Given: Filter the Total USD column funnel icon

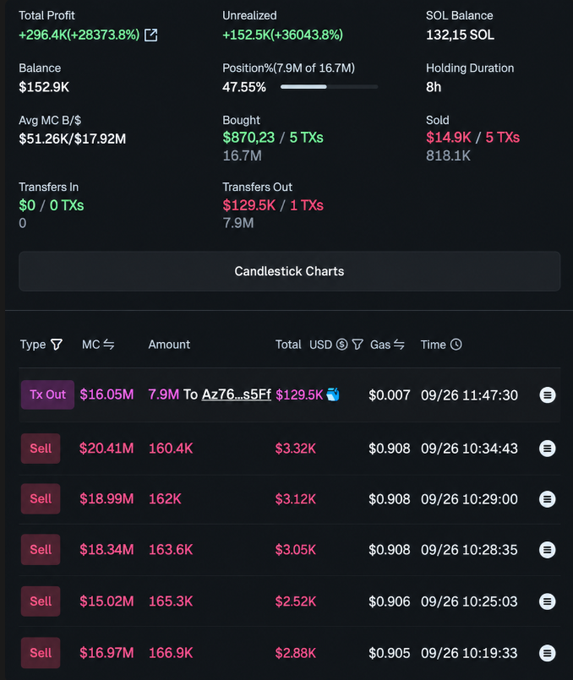Looking at the screenshot, I should pyautogui.click(x=357, y=344).
